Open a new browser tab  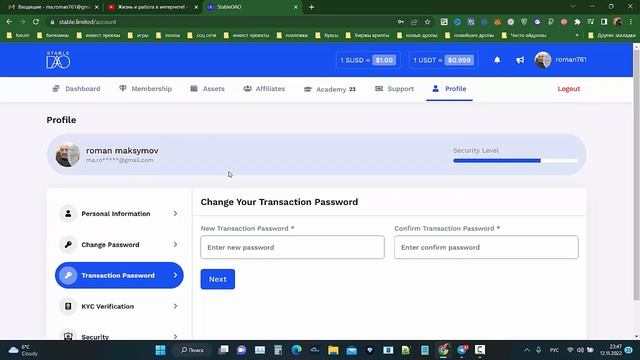click(311, 7)
